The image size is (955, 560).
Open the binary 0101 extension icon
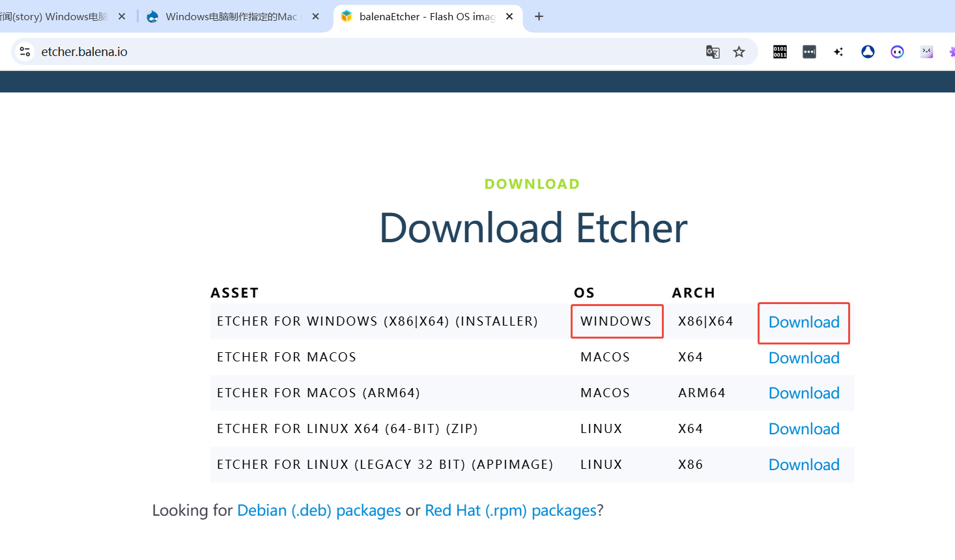(780, 52)
